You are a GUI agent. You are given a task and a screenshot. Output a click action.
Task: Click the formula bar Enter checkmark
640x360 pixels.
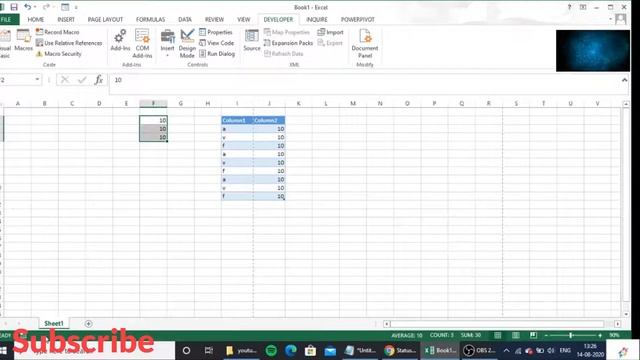click(x=82, y=80)
